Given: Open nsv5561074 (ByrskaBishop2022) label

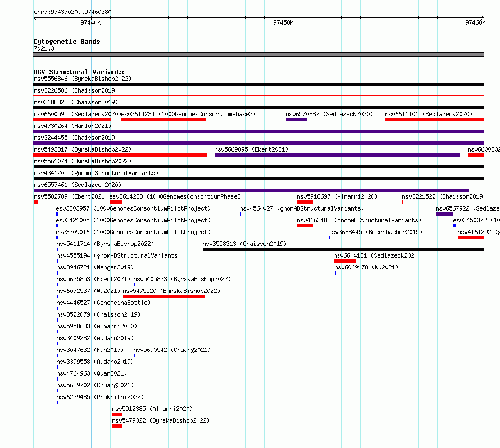Looking at the screenshot, I should coord(83,161).
